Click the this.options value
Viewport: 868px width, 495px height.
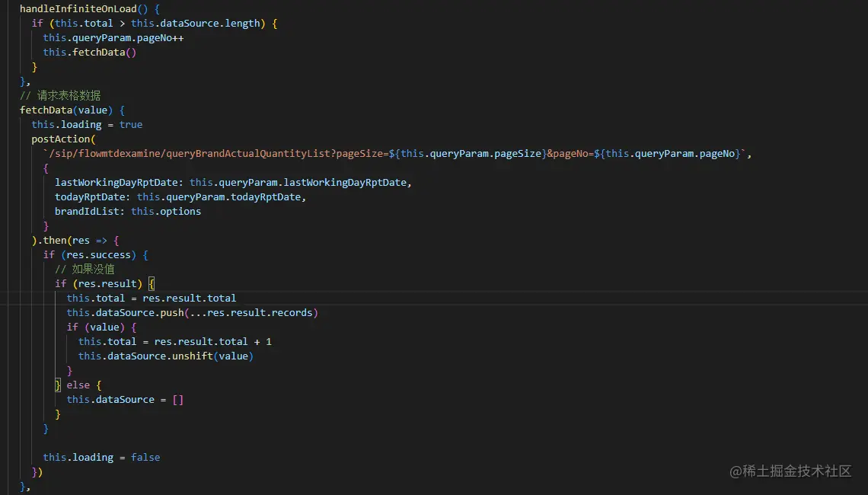166,211
